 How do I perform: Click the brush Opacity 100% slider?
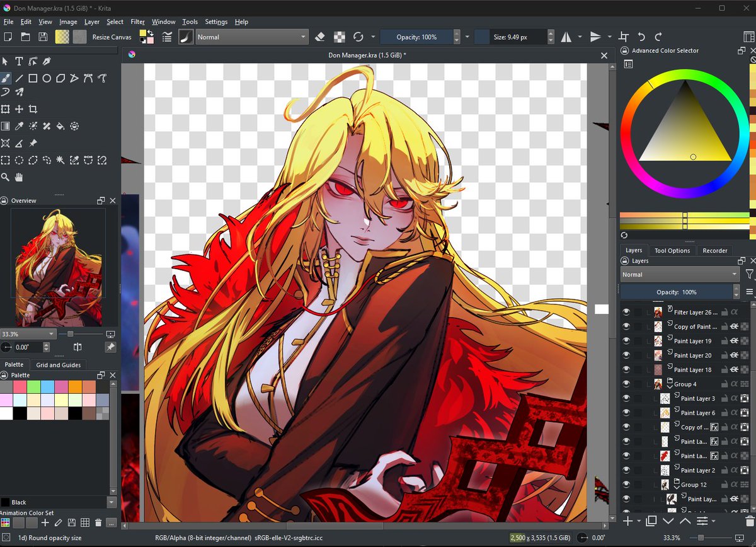point(416,37)
